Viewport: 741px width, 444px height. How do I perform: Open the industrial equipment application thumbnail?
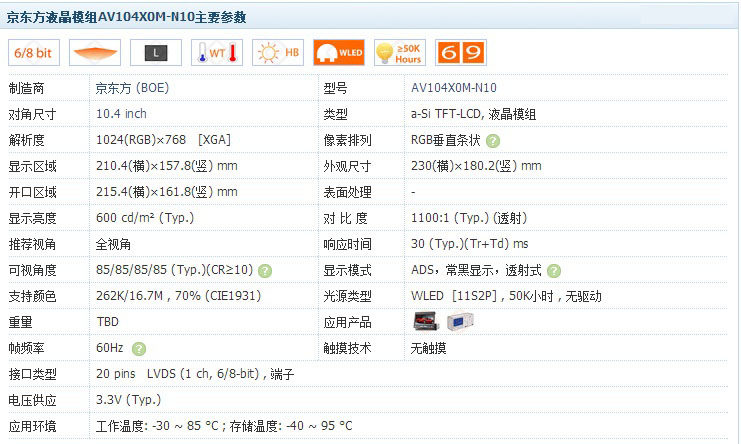[460, 321]
